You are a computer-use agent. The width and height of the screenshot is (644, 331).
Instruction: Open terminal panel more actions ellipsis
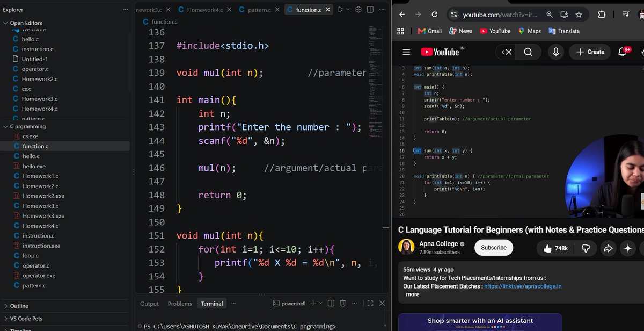(355, 303)
